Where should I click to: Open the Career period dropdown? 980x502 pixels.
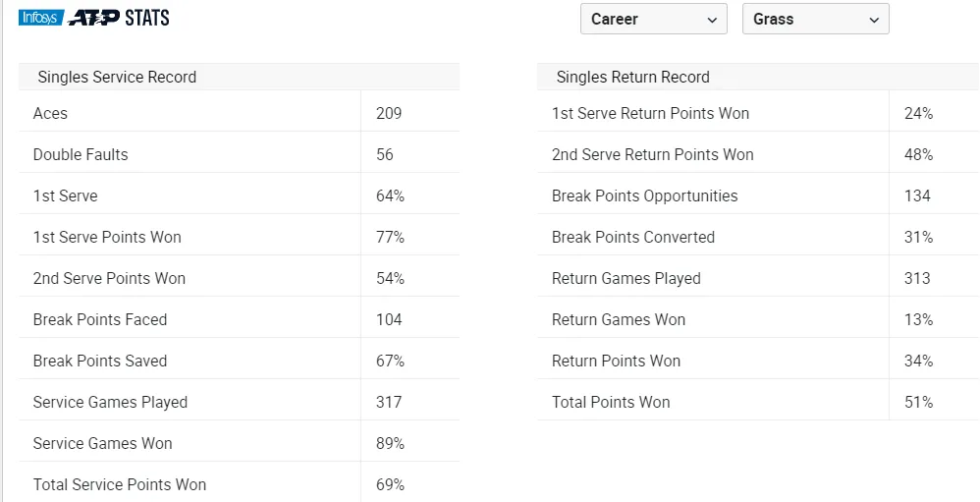click(x=653, y=20)
